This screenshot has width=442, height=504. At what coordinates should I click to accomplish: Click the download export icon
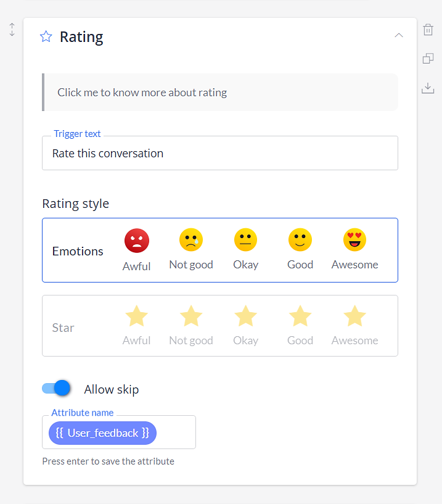[x=428, y=88]
